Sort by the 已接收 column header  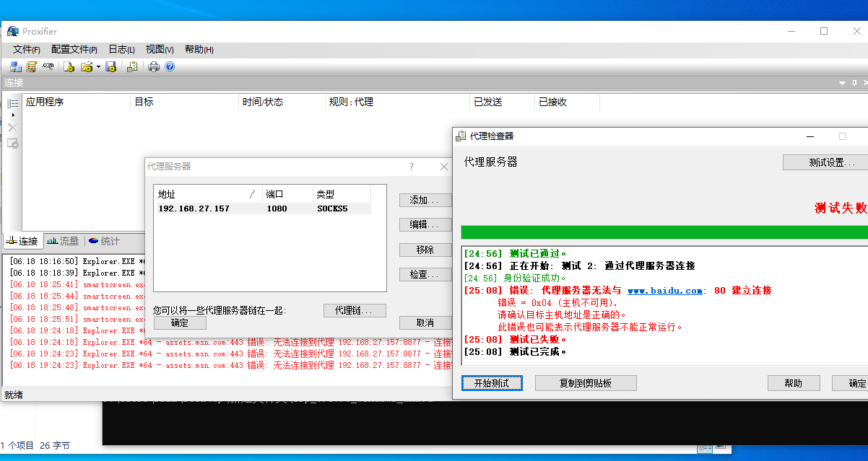[567, 102]
